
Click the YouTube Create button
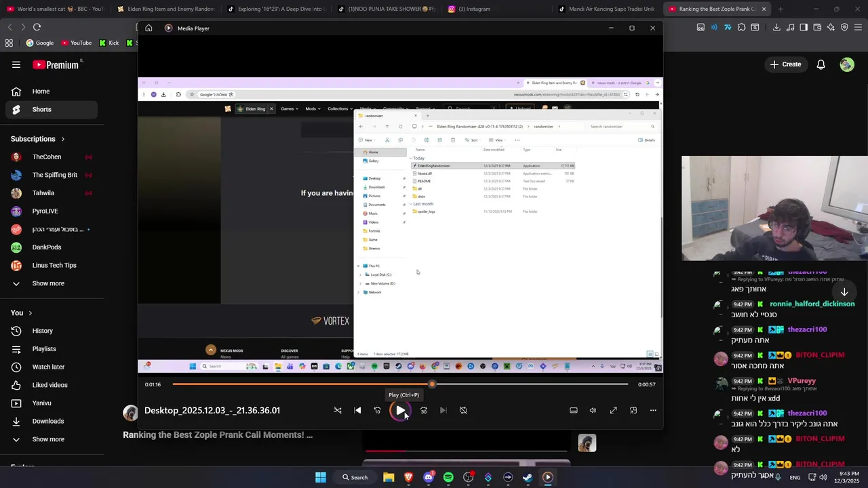tap(786, 64)
